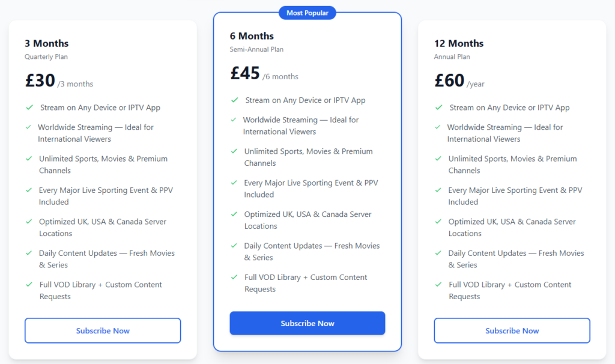Screen dimensions: 615x364
Task: Click checkmark for 3 Months 'Daily Content Updates'
Action: coord(29,253)
